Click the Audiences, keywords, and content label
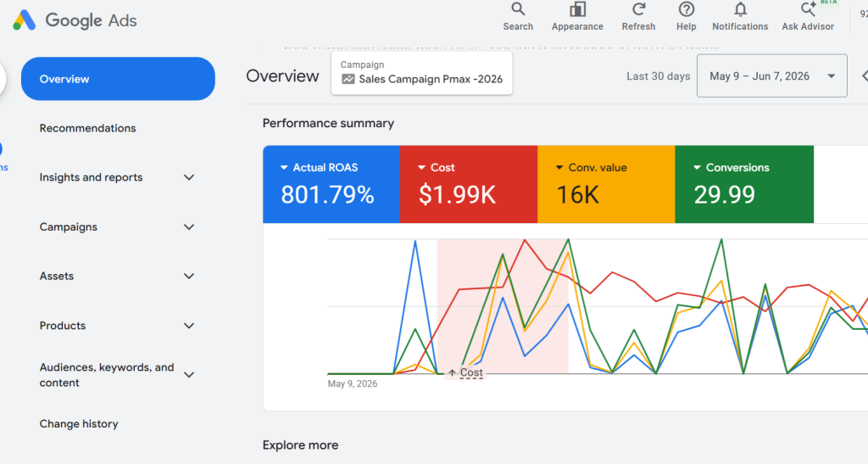 coord(107,375)
